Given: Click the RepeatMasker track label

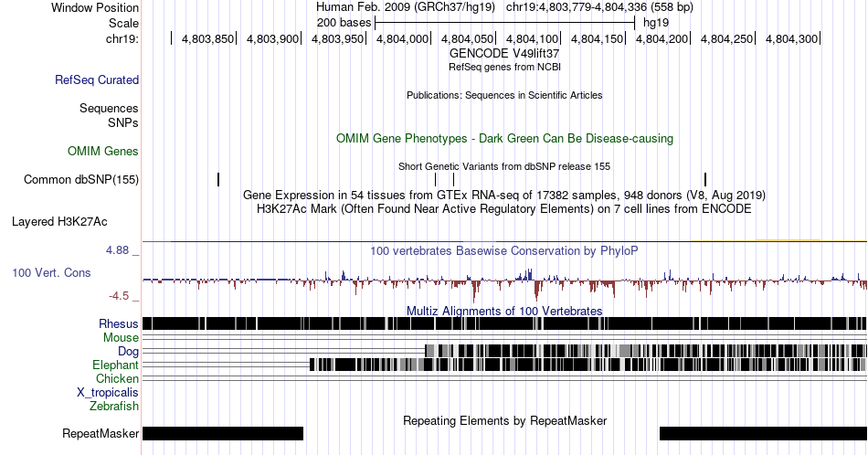Looking at the screenshot, I should click(x=101, y=433).
